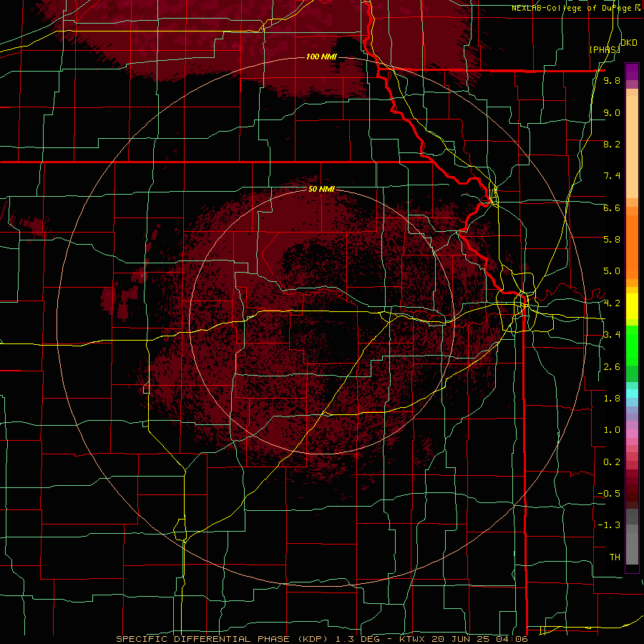This screenshot has height=644, width=644.
Task: Click the 5.0 value on the color scale
Action: [x=612, y=271]
